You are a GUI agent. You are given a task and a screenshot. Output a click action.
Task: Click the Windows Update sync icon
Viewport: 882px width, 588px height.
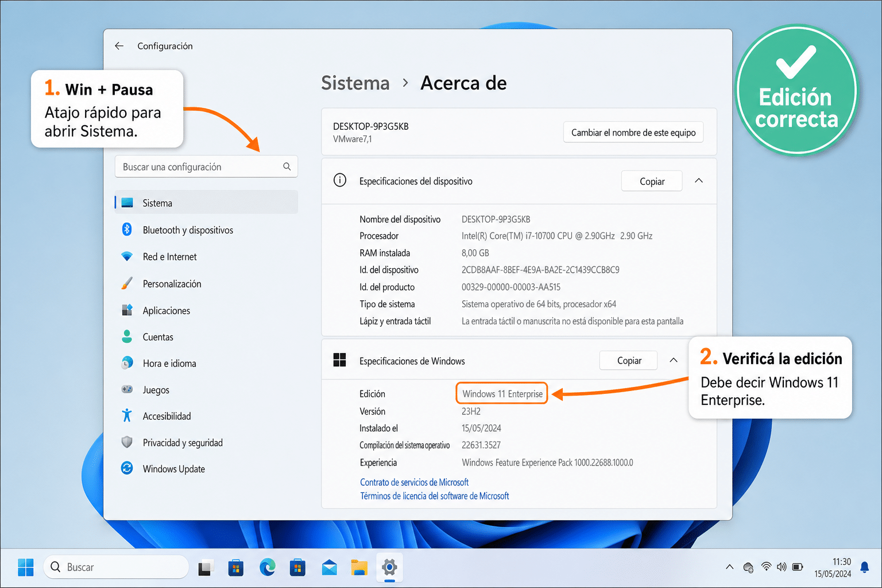pos(127,468)
